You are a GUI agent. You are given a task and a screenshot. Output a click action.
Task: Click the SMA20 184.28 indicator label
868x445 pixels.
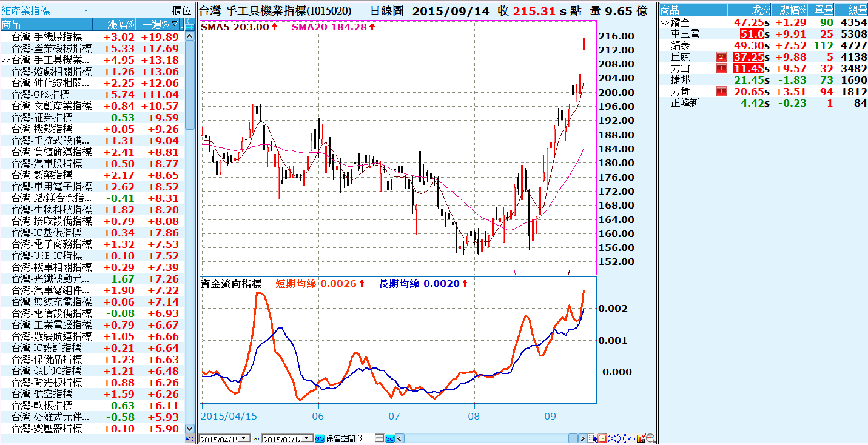333,27
